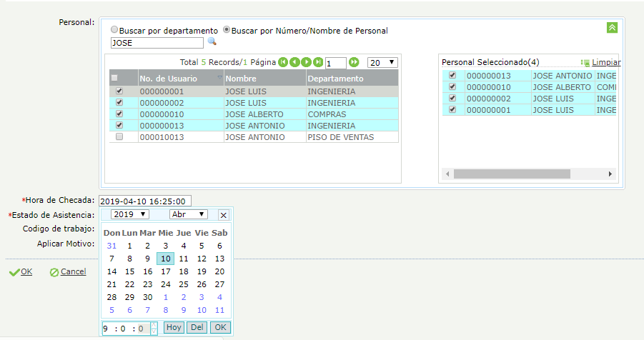The image size is (644, 340).
Task: Go to next page of records
Action: coord(306,62)
